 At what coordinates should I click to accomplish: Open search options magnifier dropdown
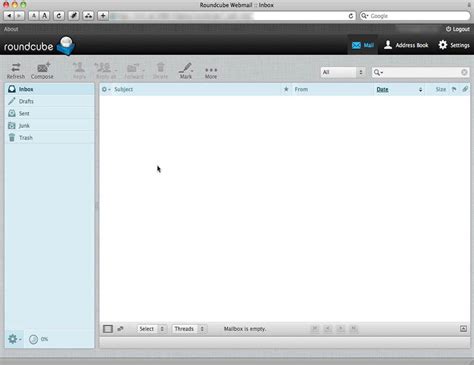(378, 72)
